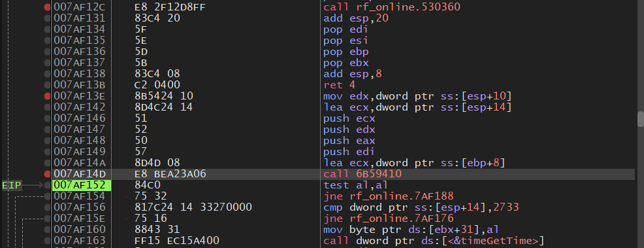The width and height of the screenshot is (644, 248).
Task: Select instruction pop ebp
Action: [x=346, y=52]
